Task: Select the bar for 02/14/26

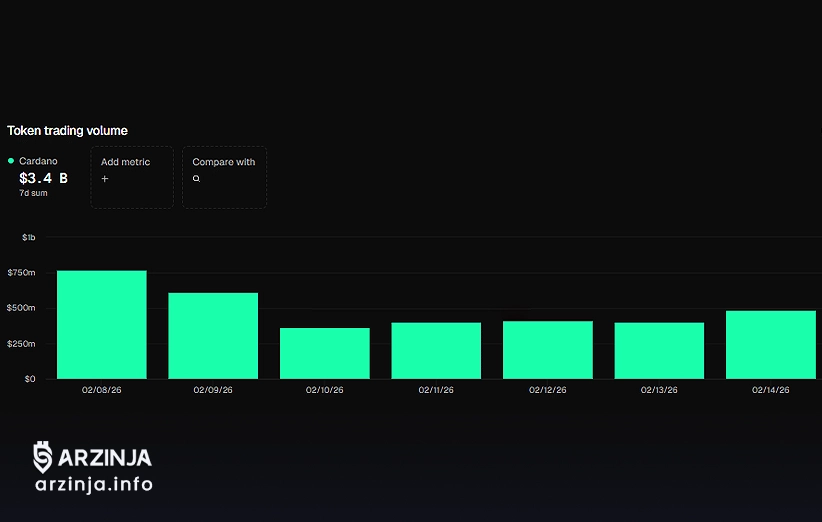Action: [770, 345]
